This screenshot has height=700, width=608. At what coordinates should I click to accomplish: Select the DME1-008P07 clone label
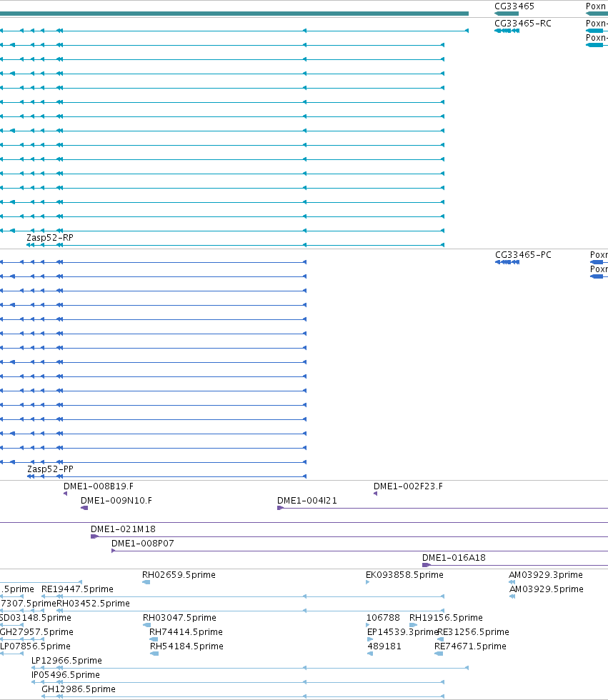[x=142, y=544]
